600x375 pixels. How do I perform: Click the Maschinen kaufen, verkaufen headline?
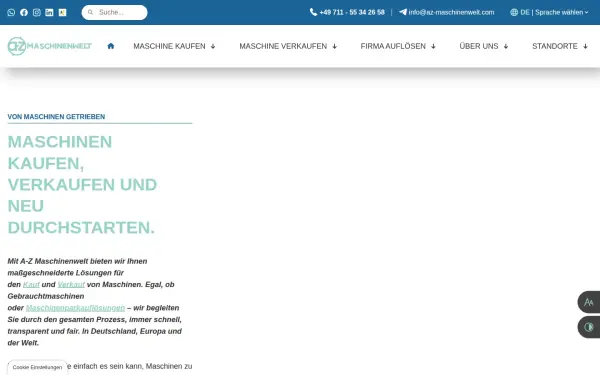pyautogui.click(x=82, y=184)
